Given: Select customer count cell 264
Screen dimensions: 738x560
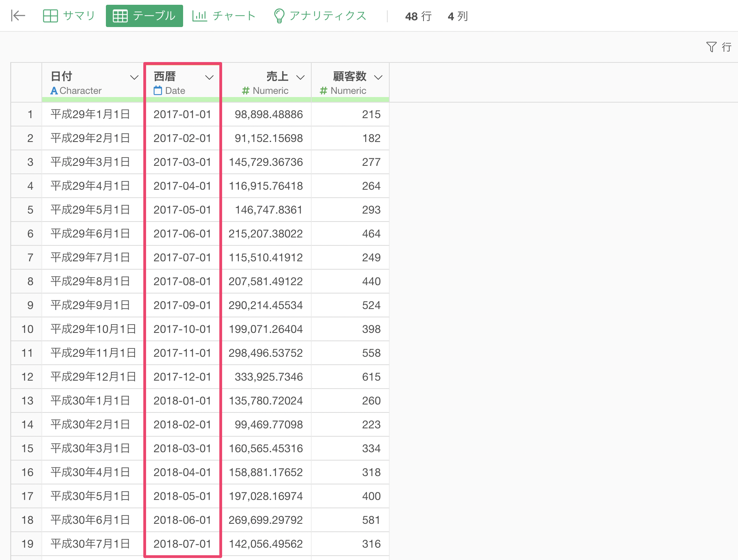Looking at the screenshot, I should (x=350, y=186).
